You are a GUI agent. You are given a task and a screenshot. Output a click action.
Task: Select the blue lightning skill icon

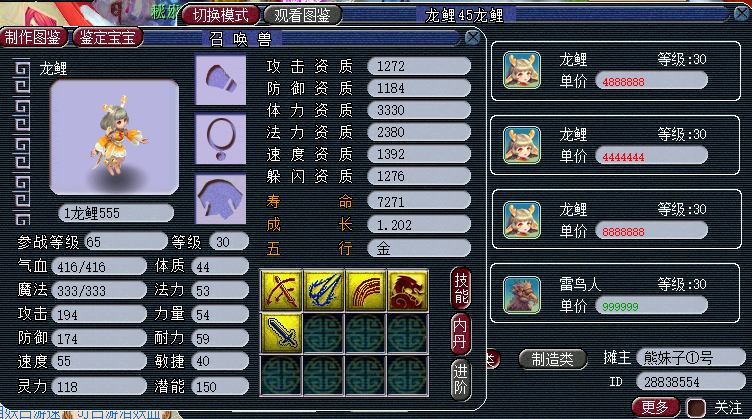coord(323,291)
